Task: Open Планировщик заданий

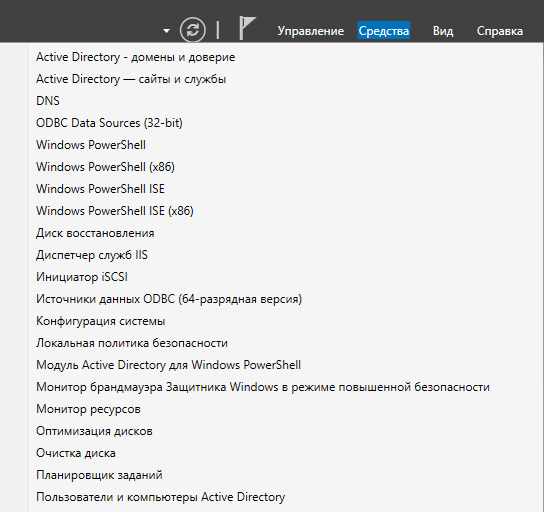Action: tap(99, 475)
